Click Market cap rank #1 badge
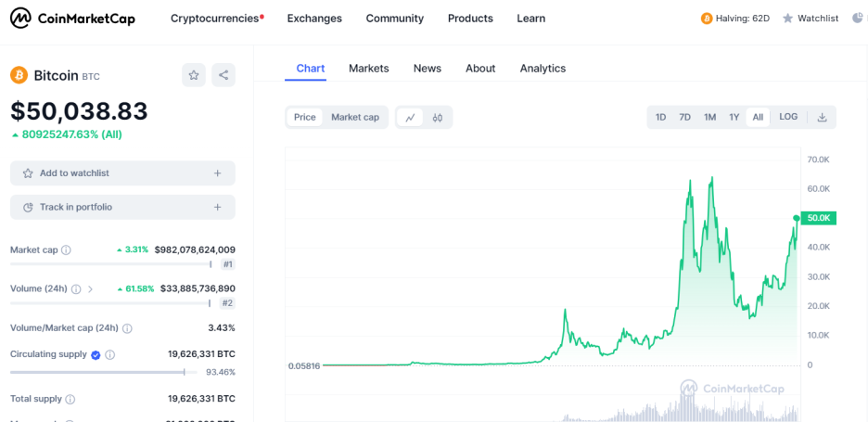Image resolution: width=868 pixels, height=422 pixels. [x=228, y=264]
